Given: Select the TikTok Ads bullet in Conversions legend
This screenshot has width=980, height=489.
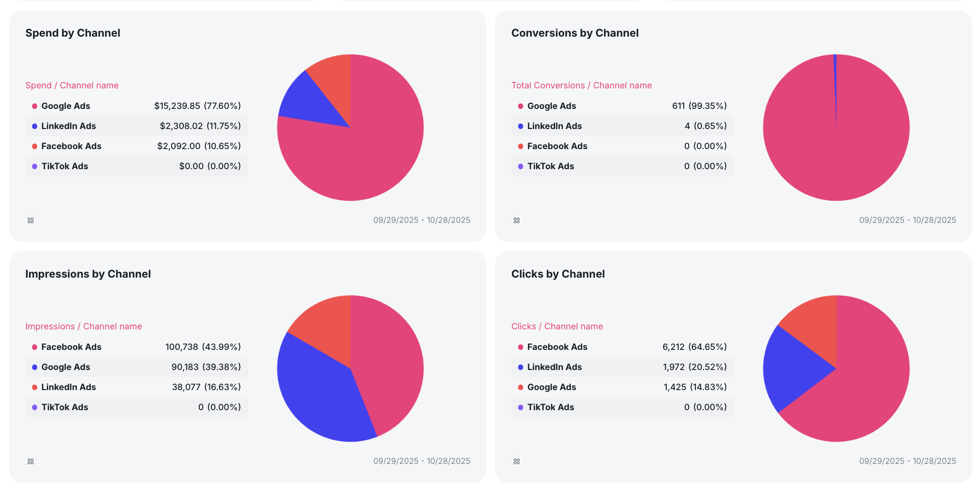Looking at the screenshot, I should tap(520, 166).
